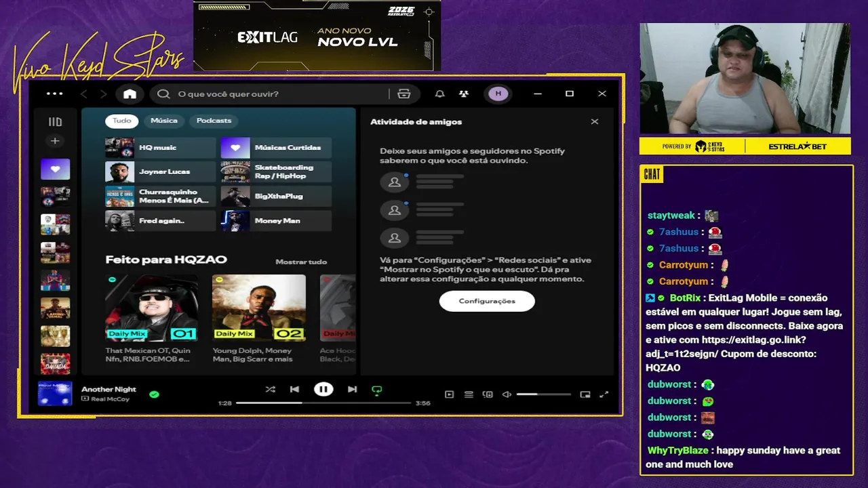Toggle the green liked-song checkmark
Screen dimensions: 868x488
click(154, 394)
